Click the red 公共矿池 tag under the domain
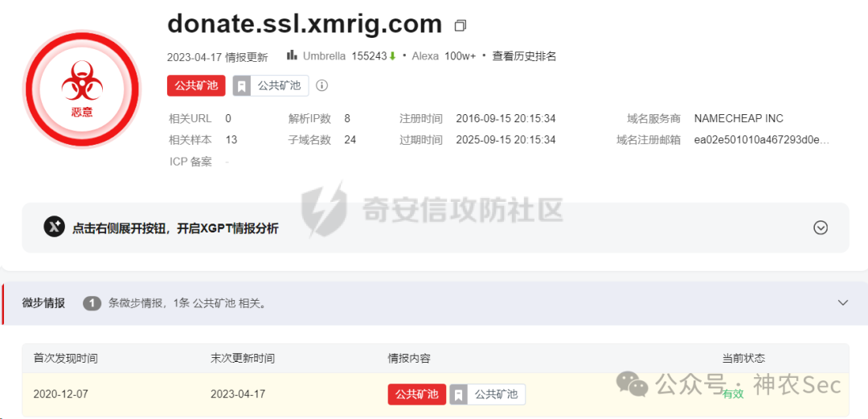Viewport: 868px width, 419px height. [x=196, y=86]
